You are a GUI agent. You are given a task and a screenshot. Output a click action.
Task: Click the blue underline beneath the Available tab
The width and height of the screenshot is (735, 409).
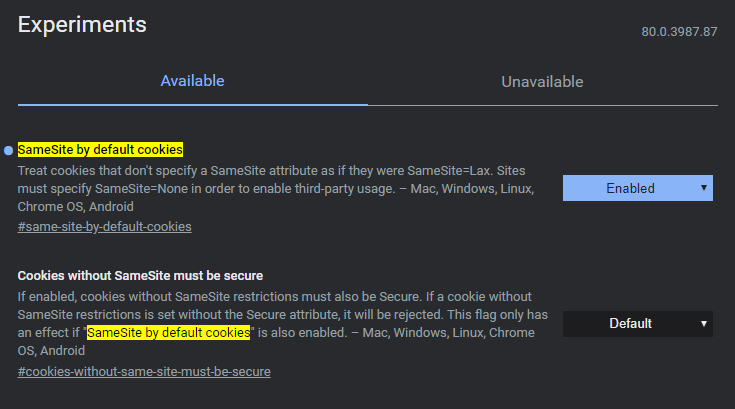(x=193, y=105)
